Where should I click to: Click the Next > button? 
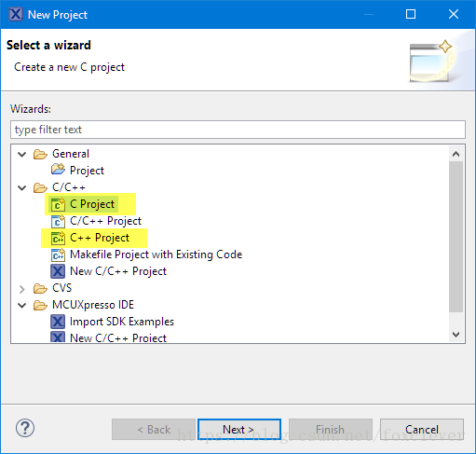(239, 430)
